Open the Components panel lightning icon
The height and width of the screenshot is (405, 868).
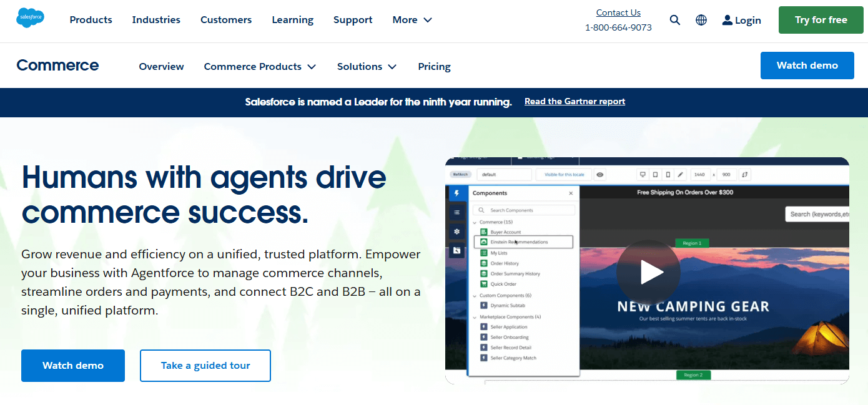tap(458, 193)
